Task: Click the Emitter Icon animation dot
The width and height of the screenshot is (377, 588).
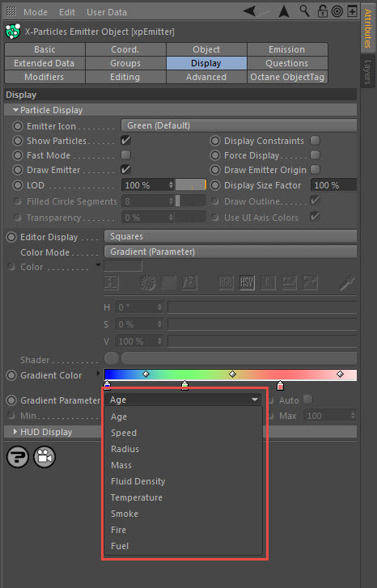Action: click(x=18, y=126)
